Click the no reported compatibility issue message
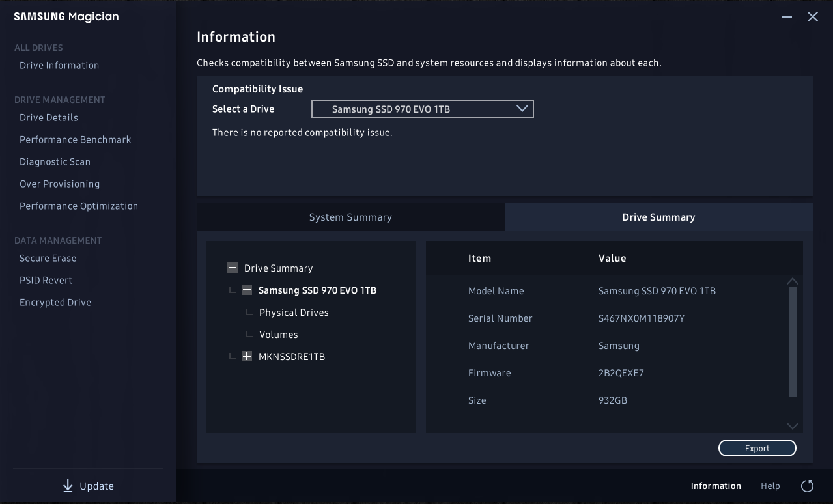 302,132
